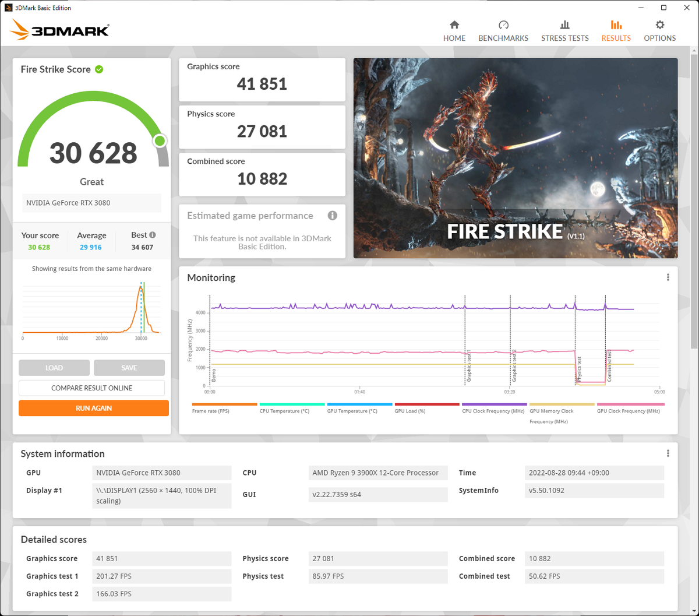Click the 3DMark logo in the header
The height and width of the screenshot is (616, 699).
[59, 30]
